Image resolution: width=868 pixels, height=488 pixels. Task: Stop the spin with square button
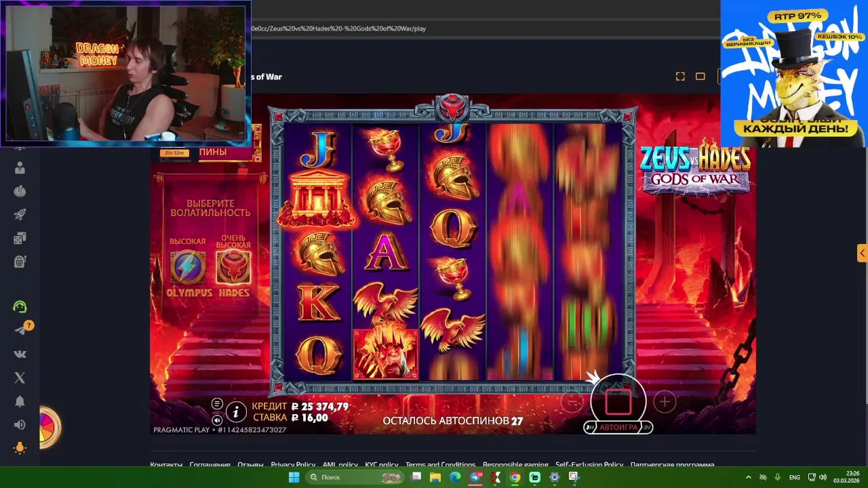click(x=618, y=402)
